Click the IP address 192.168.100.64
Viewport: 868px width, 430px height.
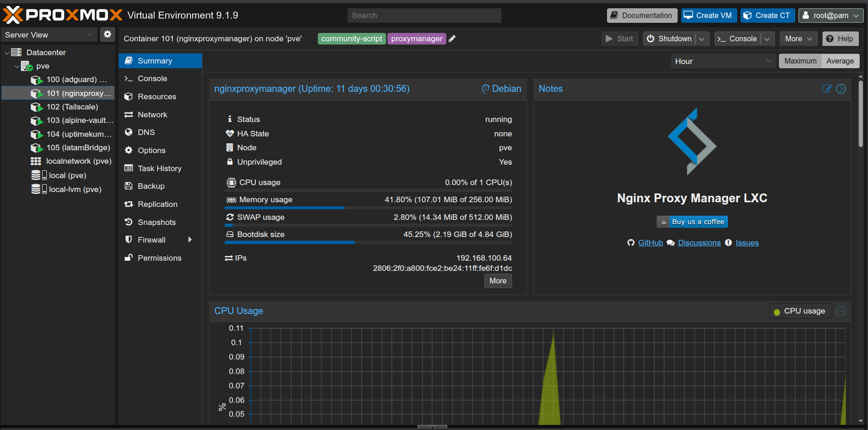click(484, 258)
